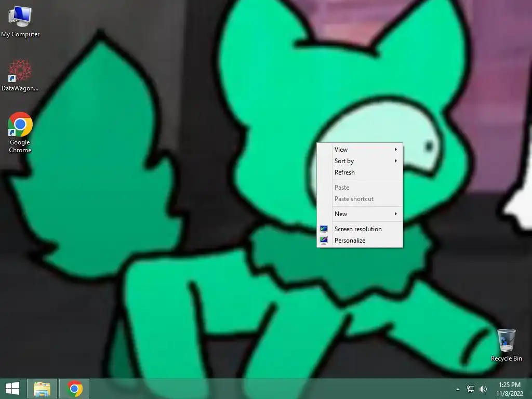Expand the Sort by submenu
Screen dimensions: 532x399
point(360,161)
